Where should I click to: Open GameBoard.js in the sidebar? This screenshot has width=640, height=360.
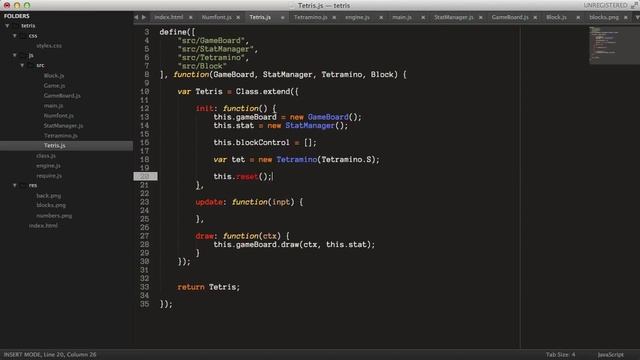click(x=62, y=96)
